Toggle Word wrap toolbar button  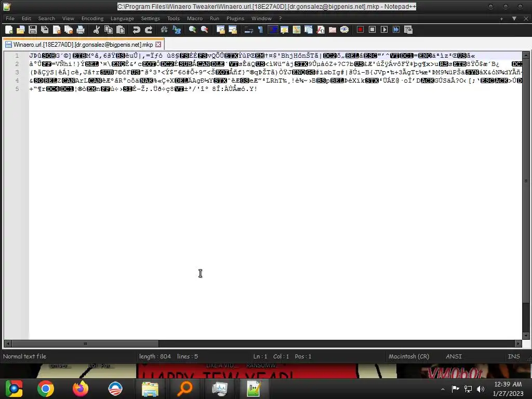[x=248, y=30]
